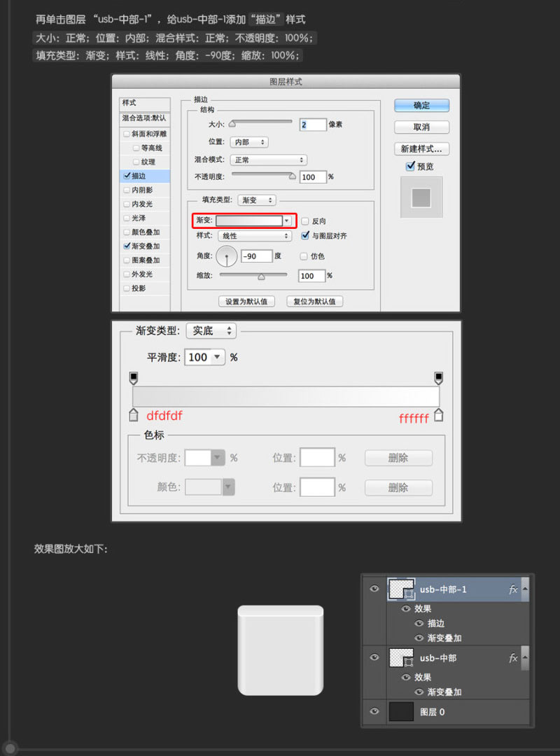Click the stroke preview thumbnail square
The width and height of the screenshot is (560, 756).
tap(421, 197)
